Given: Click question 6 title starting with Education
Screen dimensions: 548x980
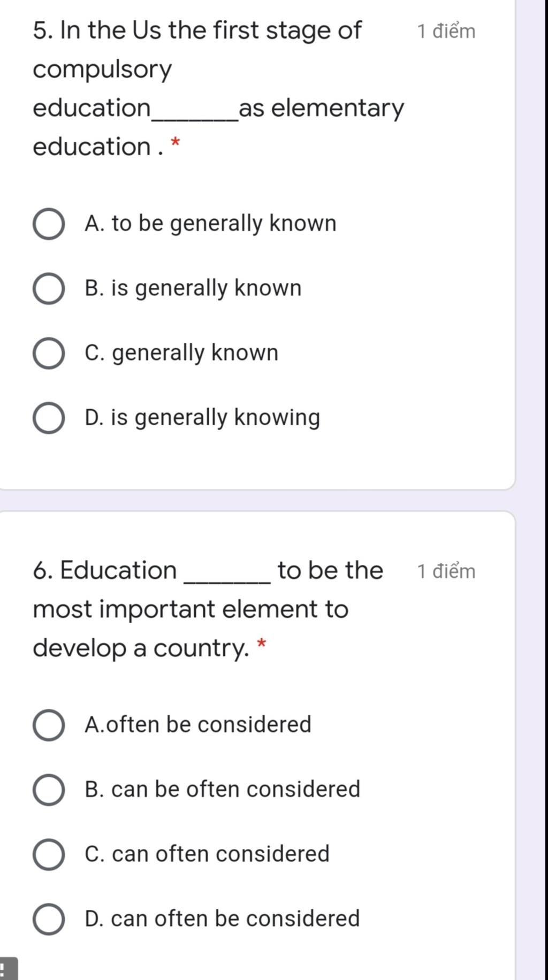Looking at the screenshot, I should click(x=208, y=609).
